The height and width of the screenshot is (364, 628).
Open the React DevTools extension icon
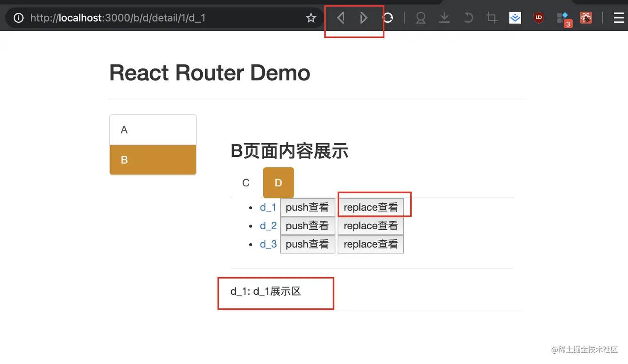(x=586, y=18)
